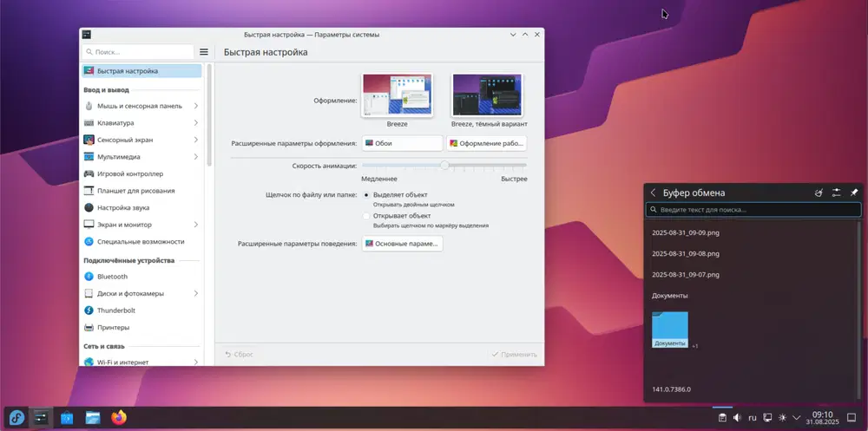Expand the Мультимедиа chevron
Viewport: 868px width, 431px height.
tap(196, 157)
